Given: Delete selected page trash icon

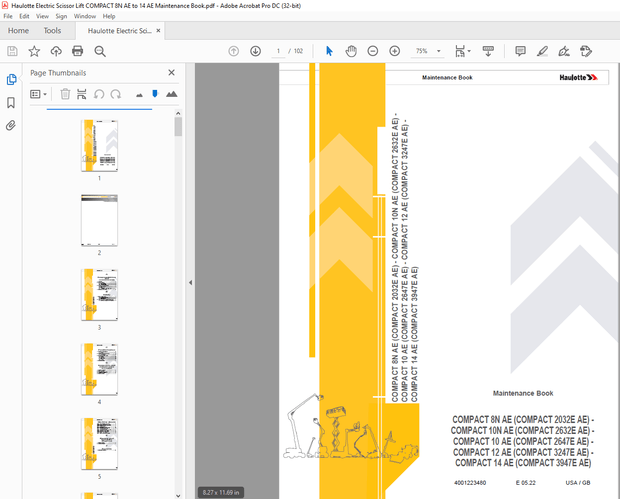Looking at the screenshot, I should pyautogui.click(x=65, y=94).
